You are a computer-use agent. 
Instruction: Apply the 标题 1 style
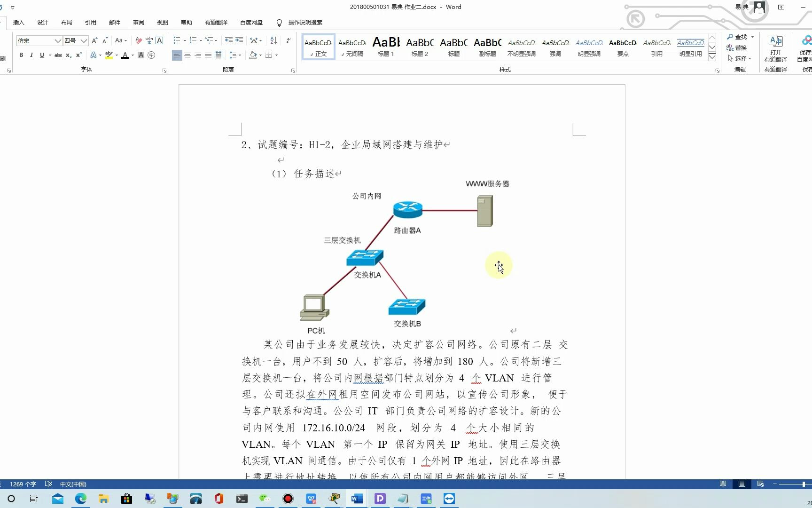pos(385,47)
